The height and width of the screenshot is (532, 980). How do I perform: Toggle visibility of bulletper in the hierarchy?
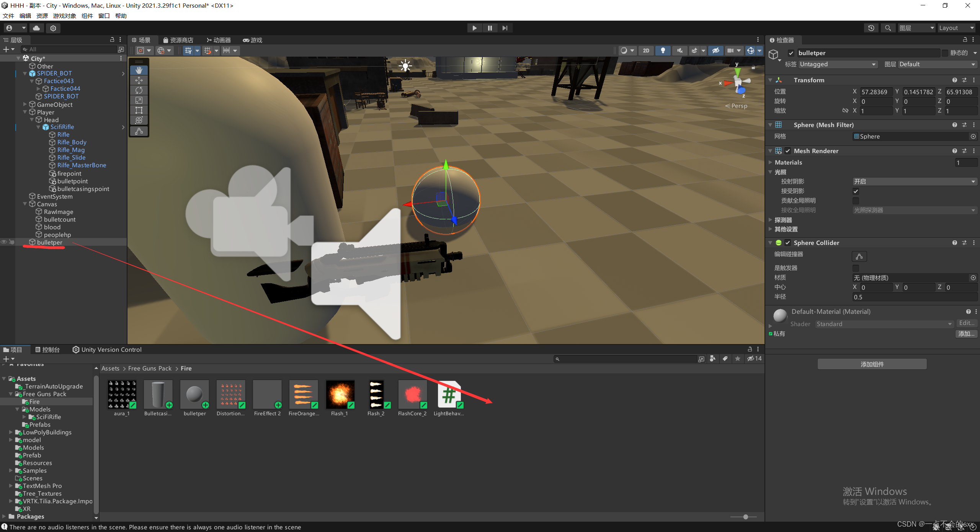pos(4,242)
